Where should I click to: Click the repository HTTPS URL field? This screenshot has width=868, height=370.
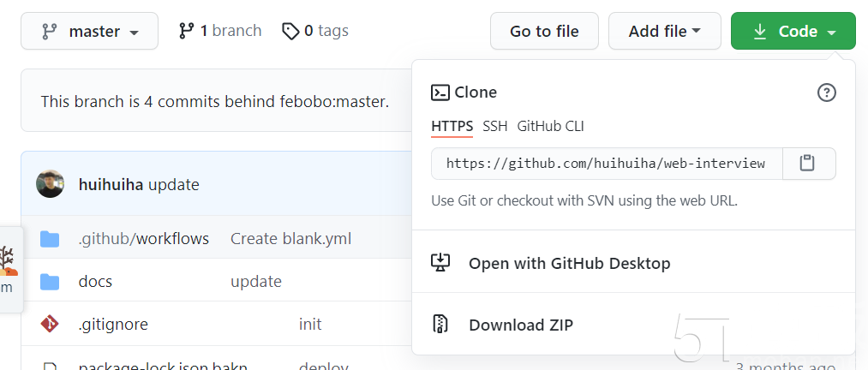(607, 163)
